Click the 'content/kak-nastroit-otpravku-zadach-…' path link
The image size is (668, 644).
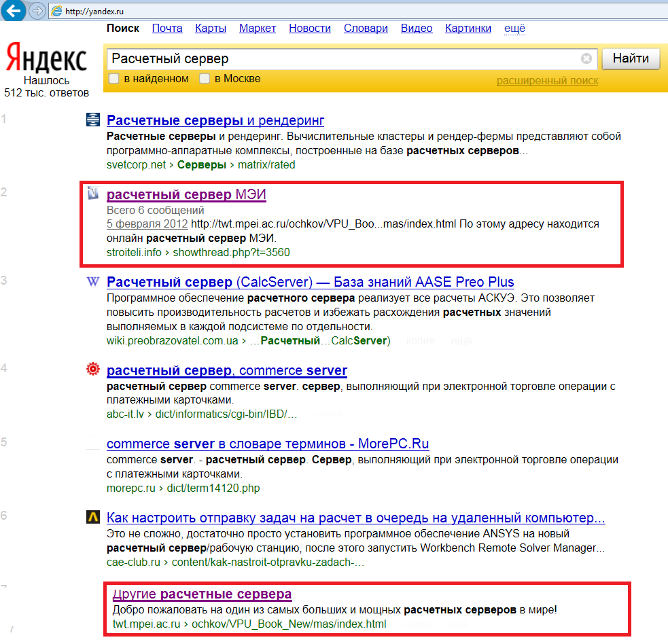click(x=268, y=562)
